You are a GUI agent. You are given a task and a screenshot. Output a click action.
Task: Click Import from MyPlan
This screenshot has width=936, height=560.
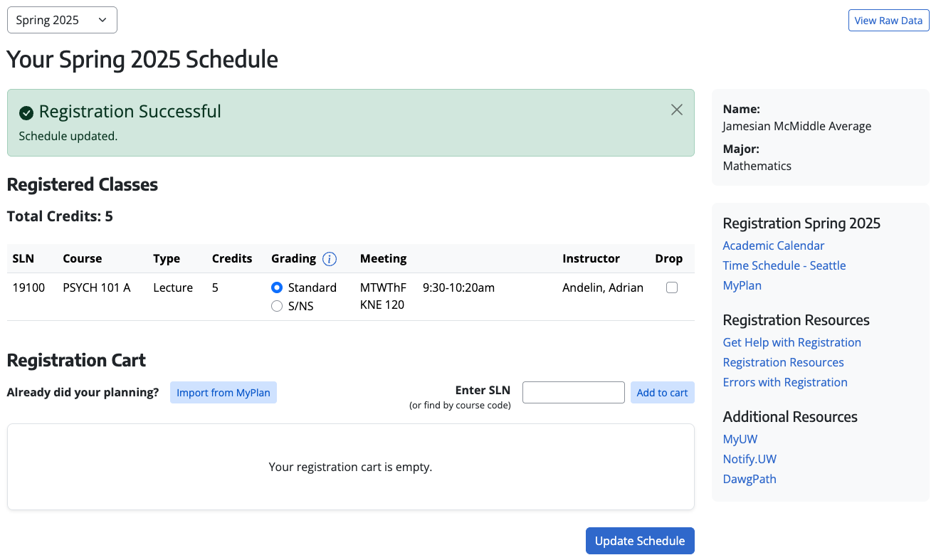click(223, 392)
